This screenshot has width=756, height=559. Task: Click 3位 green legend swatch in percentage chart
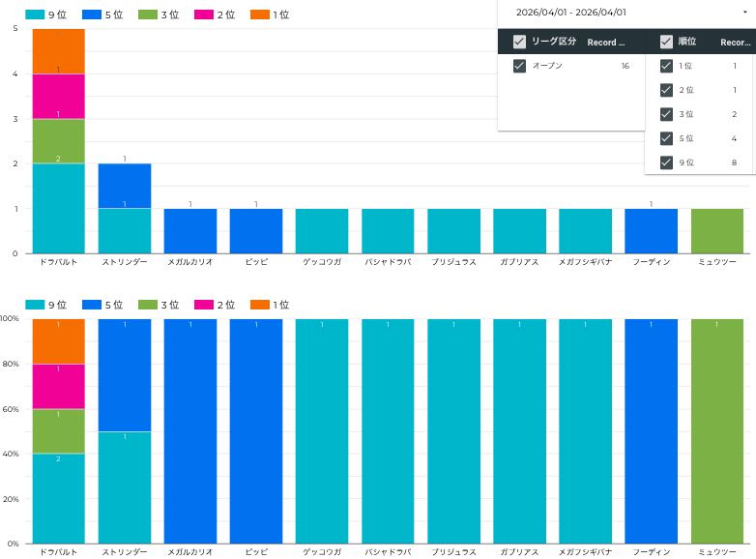(147, 305)
